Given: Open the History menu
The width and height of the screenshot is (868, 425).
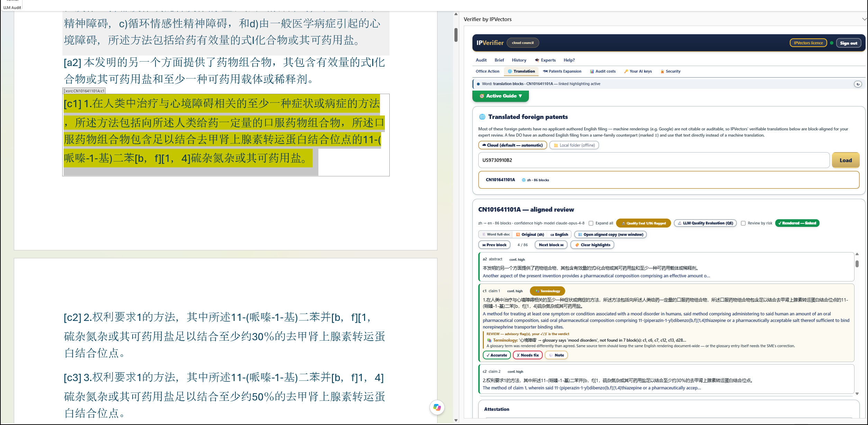Looking at the screenshot, I should tap(519, 60).
